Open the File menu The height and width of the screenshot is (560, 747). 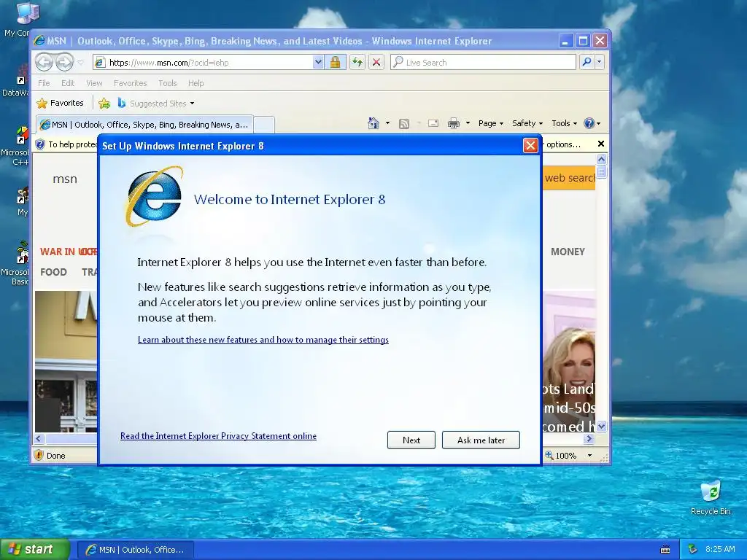[x=44, y=83]
